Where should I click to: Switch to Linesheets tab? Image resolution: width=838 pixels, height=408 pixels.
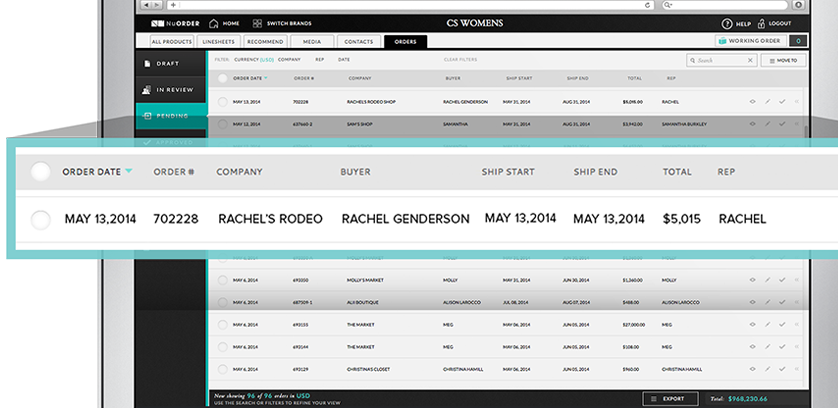click(x=219, y=42)
